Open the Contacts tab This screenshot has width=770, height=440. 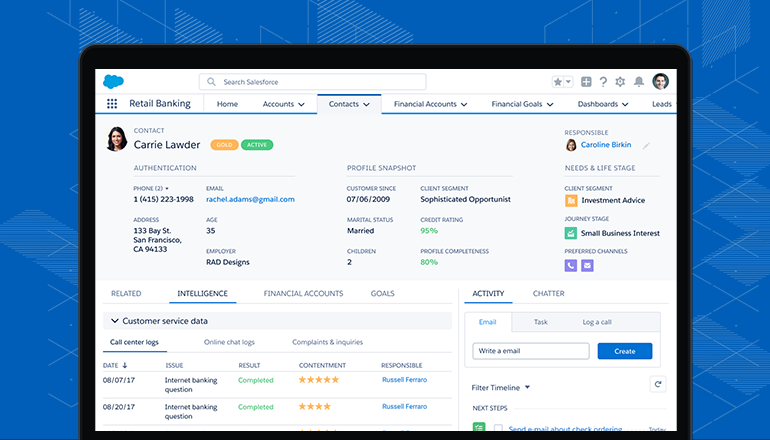coord(344,104)
